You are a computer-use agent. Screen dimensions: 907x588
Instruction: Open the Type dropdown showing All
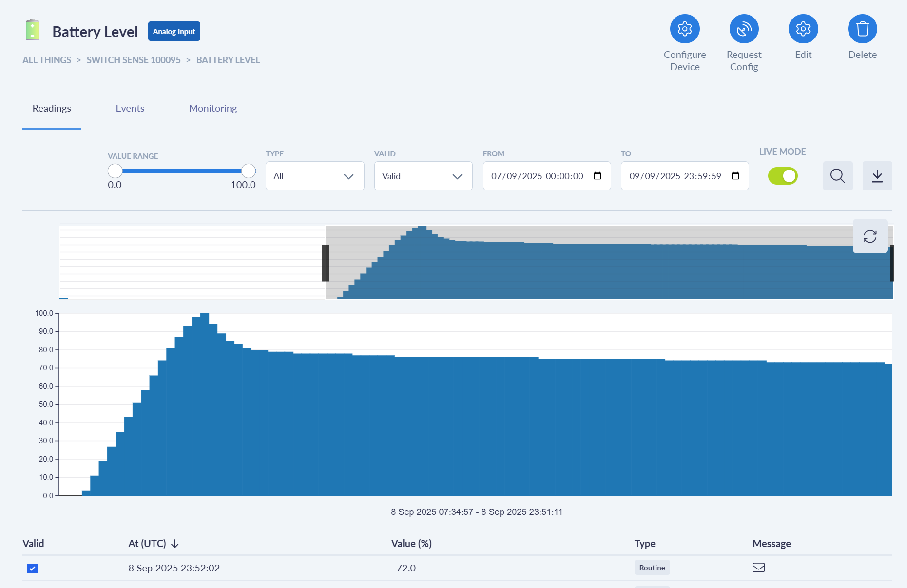click(314, 176)
